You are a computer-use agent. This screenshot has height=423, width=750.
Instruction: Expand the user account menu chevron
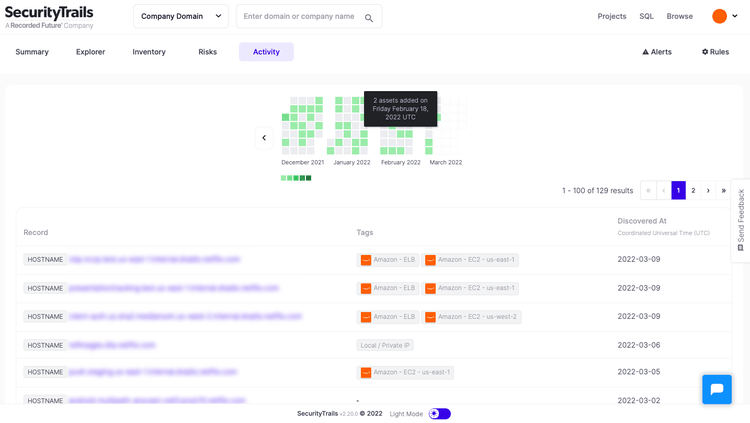tap(735, 16)
